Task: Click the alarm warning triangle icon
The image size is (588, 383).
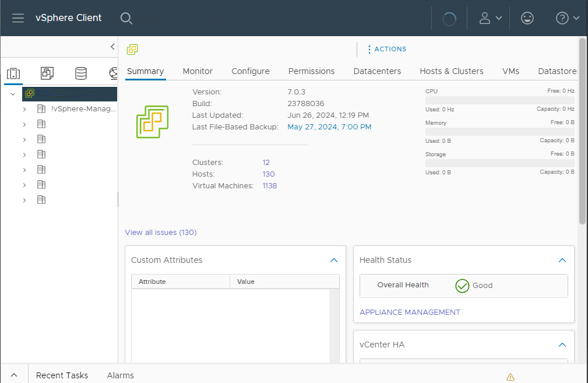Action: click(x=510, y=377)
